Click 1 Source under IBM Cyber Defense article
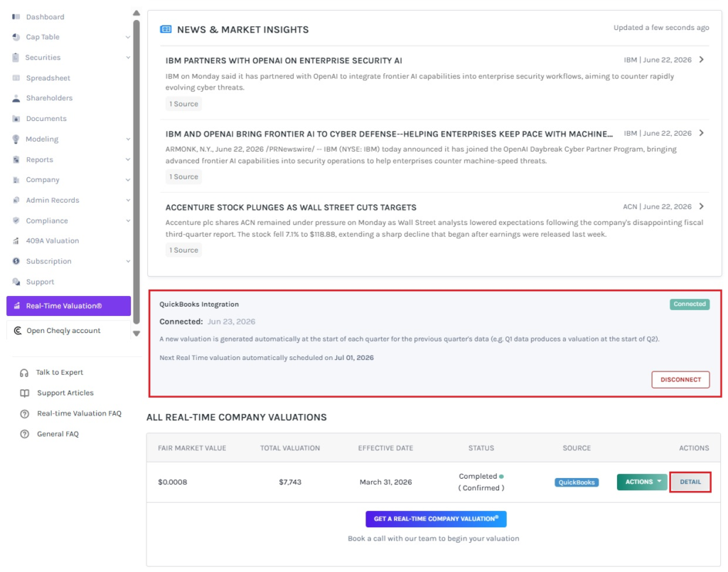 pyautogui.click(x=184, y=177)
